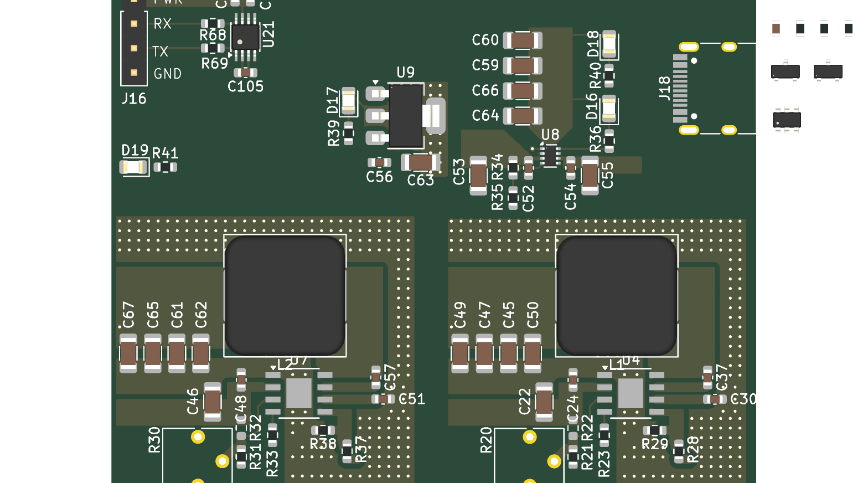Click the large inductor above U4
Image resolution: width=868 pixels, height=483 pixels.
(x=617, y=296)
